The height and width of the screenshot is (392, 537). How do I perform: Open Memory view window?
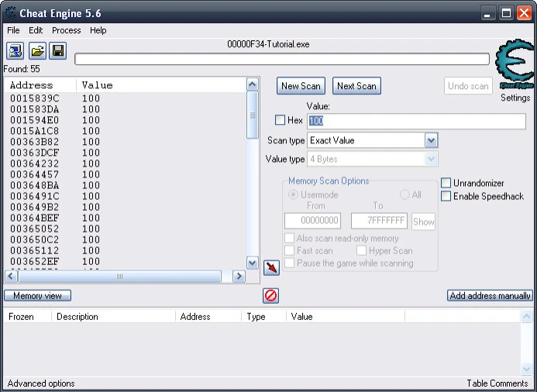point(37,296)
